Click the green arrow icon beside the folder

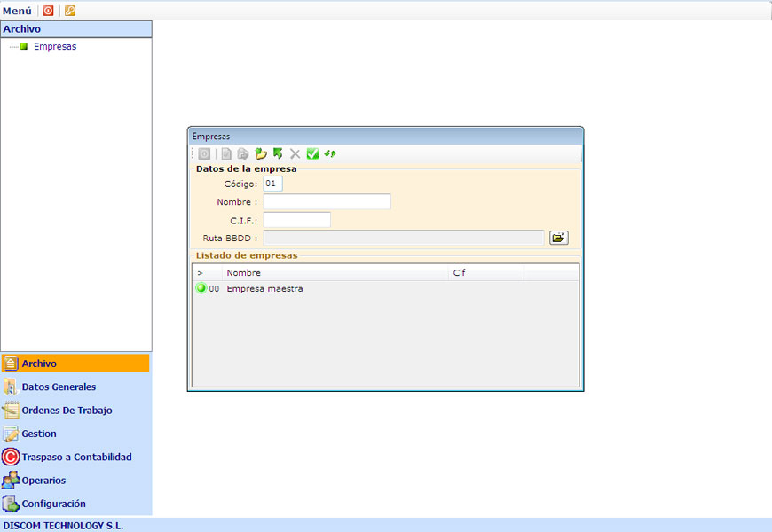click(278, 154)
